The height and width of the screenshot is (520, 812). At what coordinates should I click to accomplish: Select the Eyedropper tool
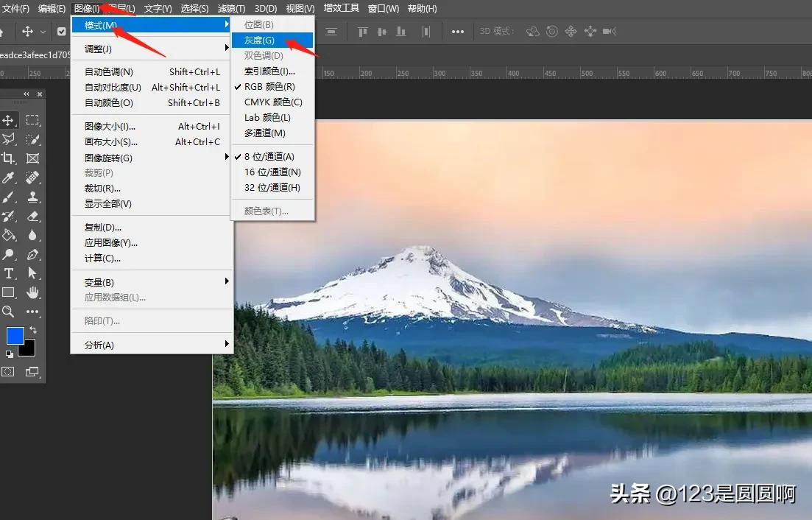point(10,178)
